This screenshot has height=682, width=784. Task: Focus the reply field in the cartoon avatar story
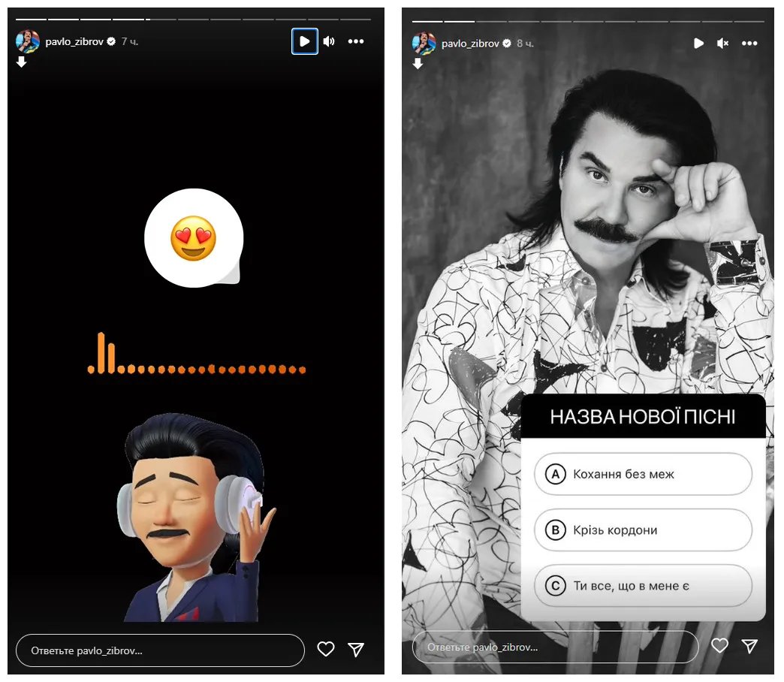click(x=160, y=650)
